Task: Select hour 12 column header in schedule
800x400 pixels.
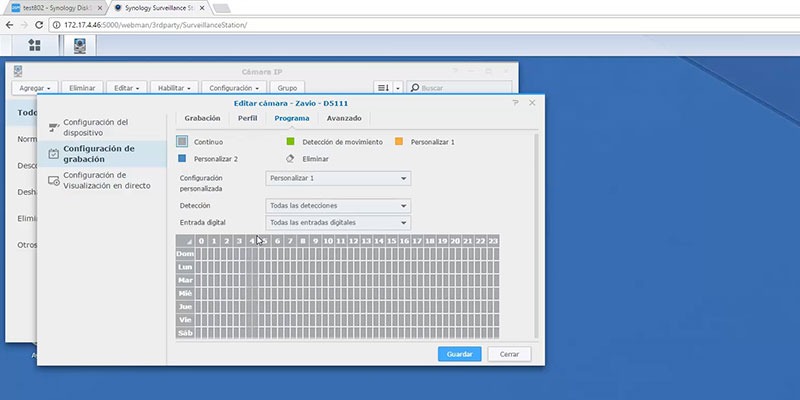Action: 354,241
